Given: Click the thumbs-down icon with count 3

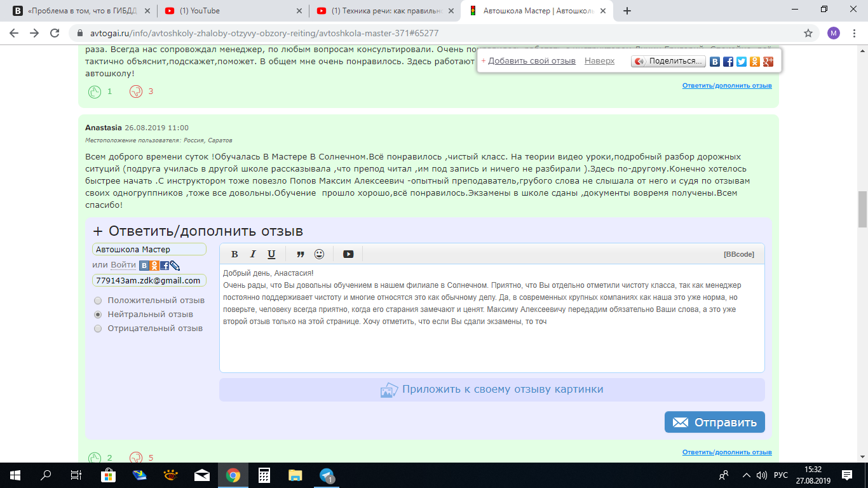Looking at the screenshot, I should 135,91.
